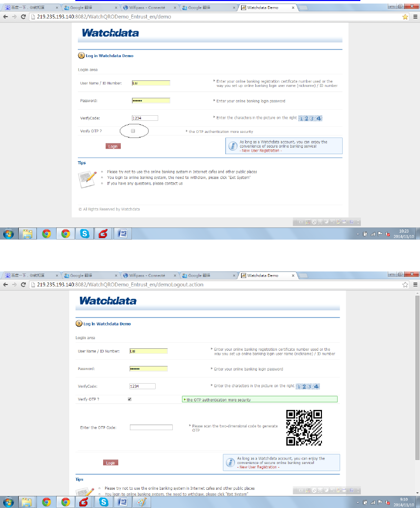
Task: Click Login button on the upper page
Action: [113, 147]
